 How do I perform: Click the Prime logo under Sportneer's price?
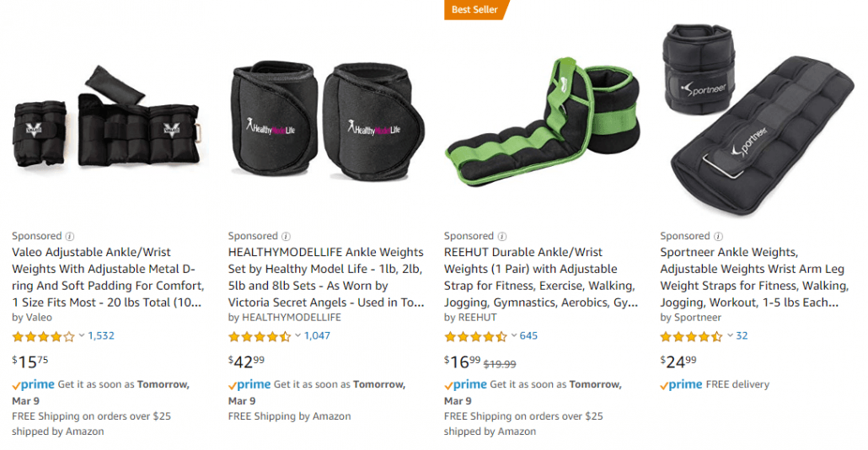point(681,384)
